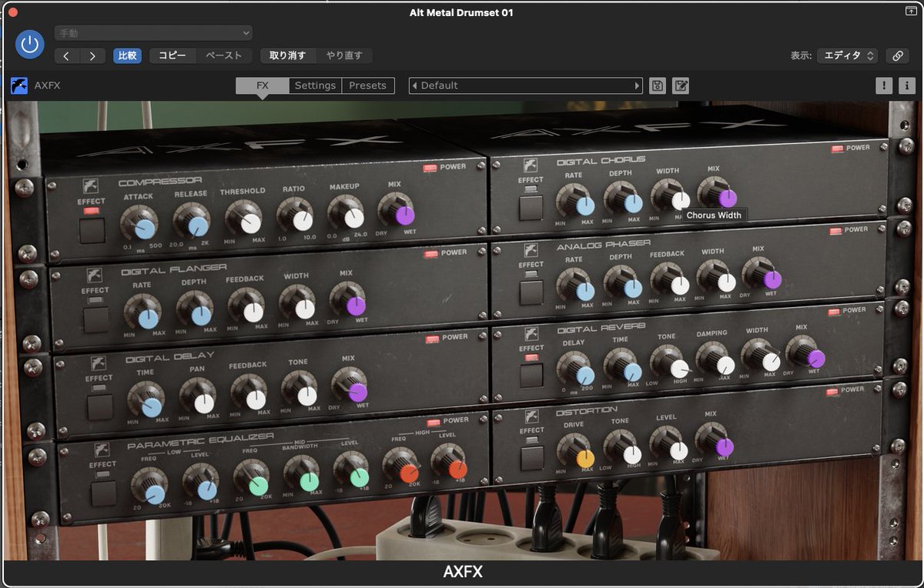Click the Compressor Threshold knob
The width and height of the screenshot is (924, 588).
(x=244, y=218)
